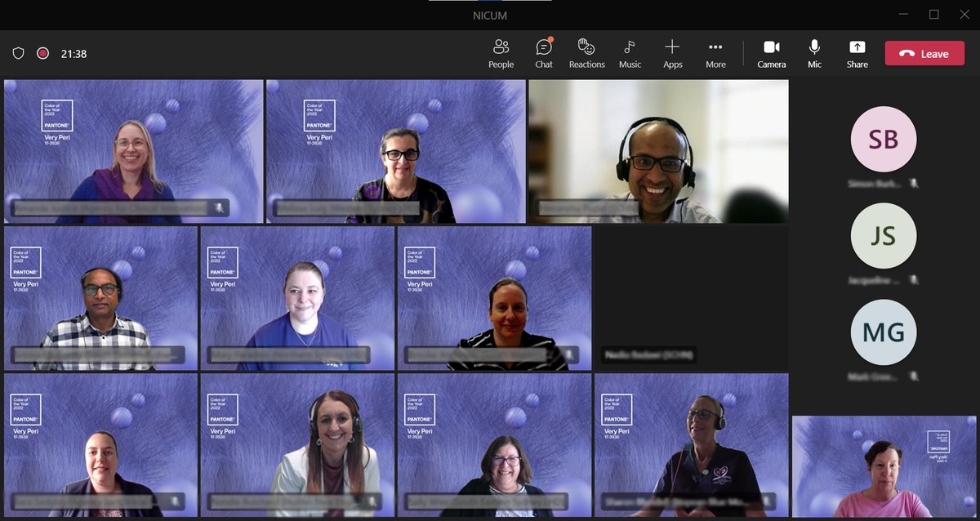The width and height of the screenshot is (980, 521).
Task: Select video tile of man in plaid shirt
Action: [x=100, y=299]
